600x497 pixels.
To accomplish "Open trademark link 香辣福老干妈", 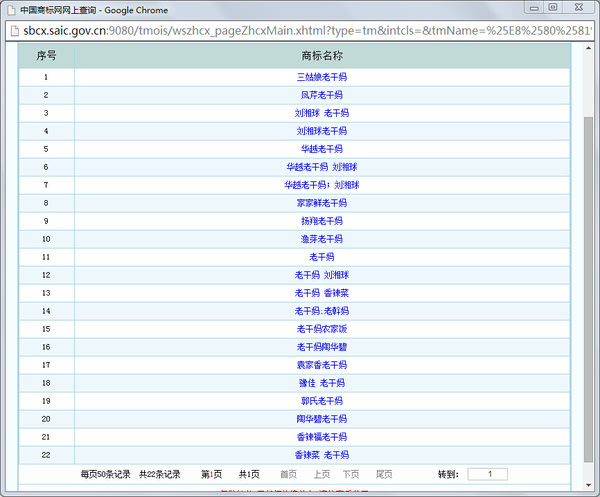I will (x=322, y=437).
